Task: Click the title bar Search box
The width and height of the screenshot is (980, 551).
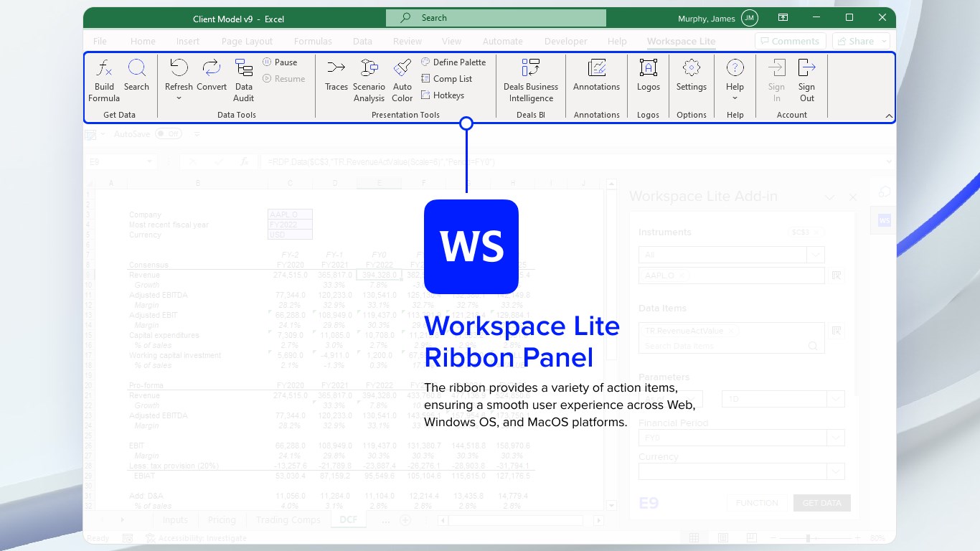Action: coord(496,18)
